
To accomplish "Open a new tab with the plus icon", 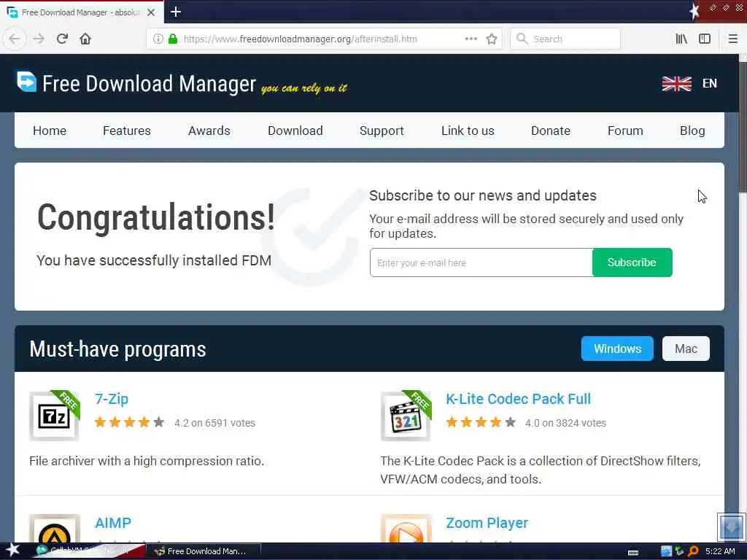I will [x=176, y=12].
